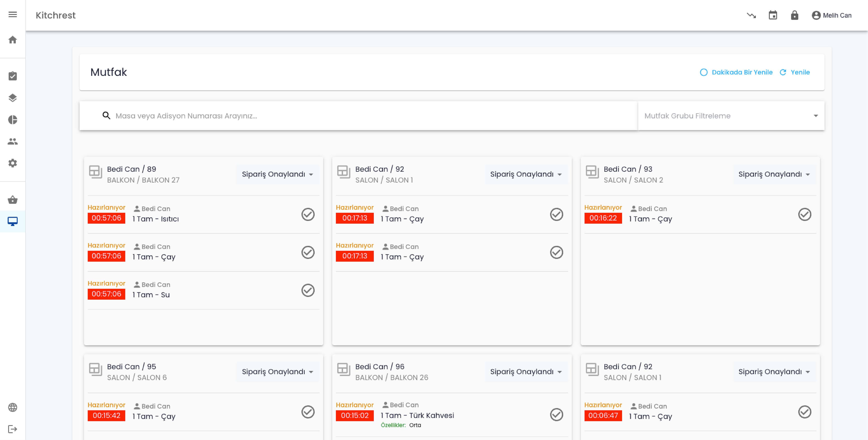Open the hamburger menu icon
This screenshot has height=440, width=868.
point(12,14)
